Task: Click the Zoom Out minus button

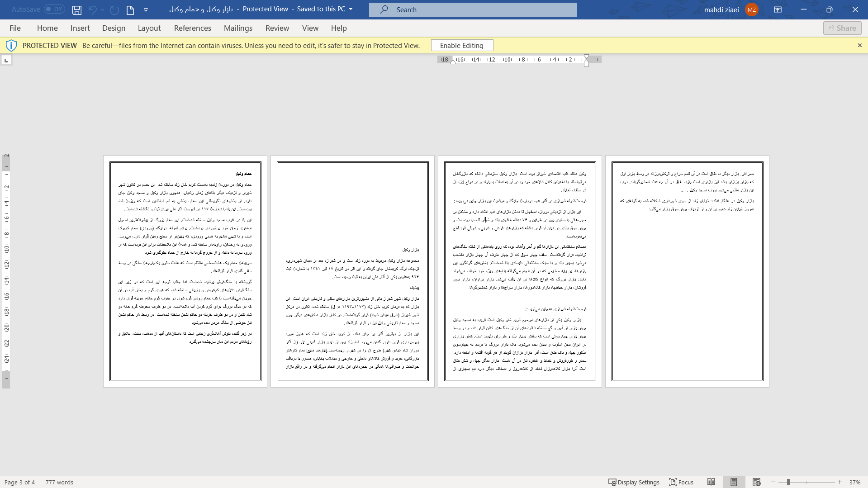Action: click(773, 482)
